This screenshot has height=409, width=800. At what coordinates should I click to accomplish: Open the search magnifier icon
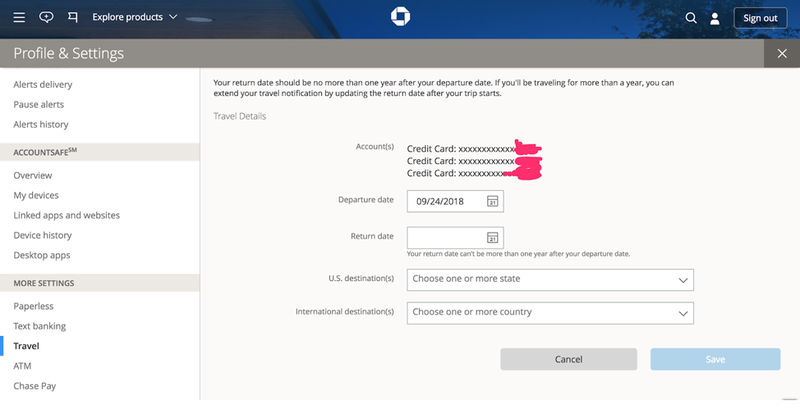[691, 18]
